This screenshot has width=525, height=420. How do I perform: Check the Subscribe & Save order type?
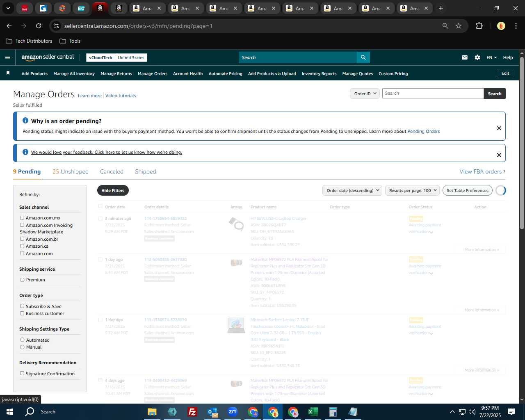[22, 306]
